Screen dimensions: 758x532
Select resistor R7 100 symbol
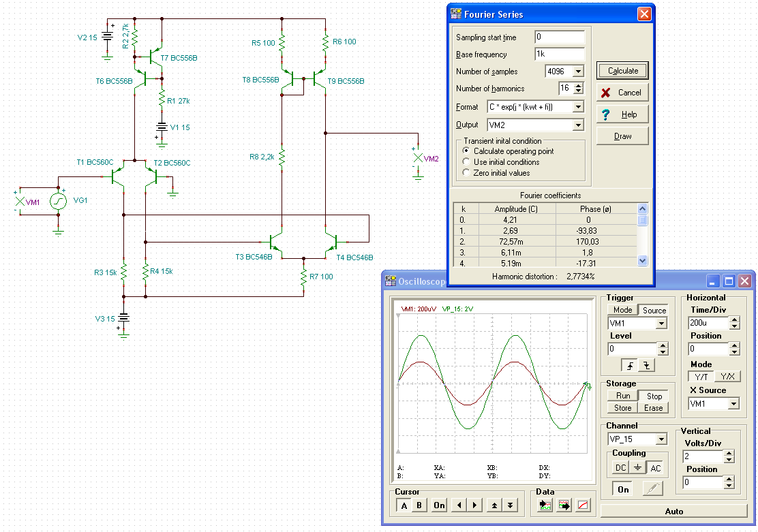pyautogui.click(x=303, y=277)
